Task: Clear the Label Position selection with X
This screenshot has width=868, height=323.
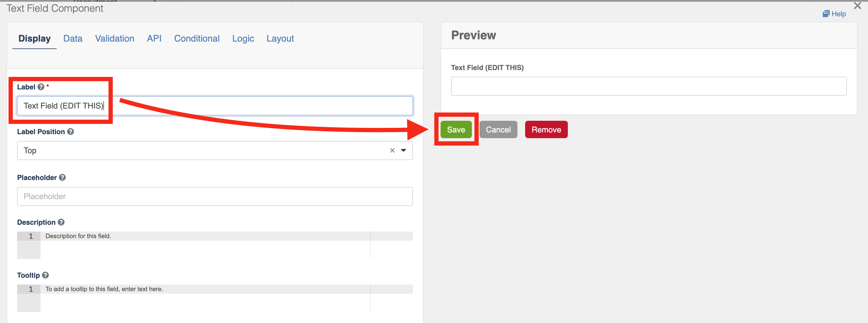Action: (392, 151)
